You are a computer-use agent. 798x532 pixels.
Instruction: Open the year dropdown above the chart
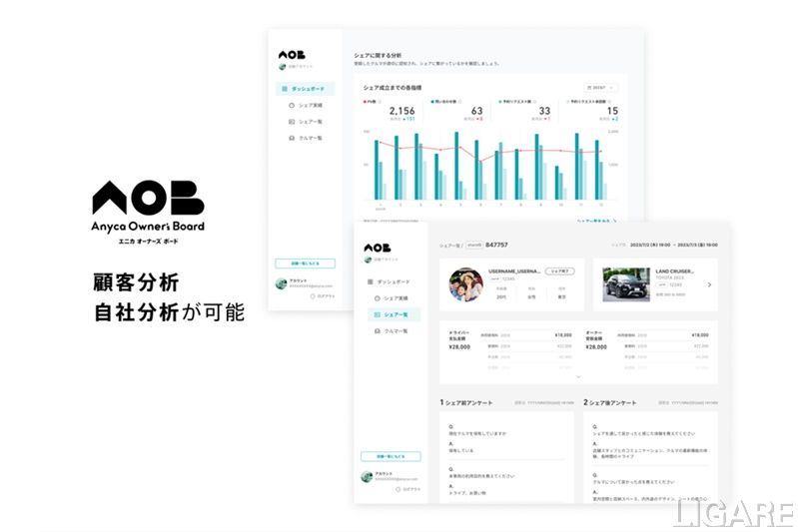[601, 89]
